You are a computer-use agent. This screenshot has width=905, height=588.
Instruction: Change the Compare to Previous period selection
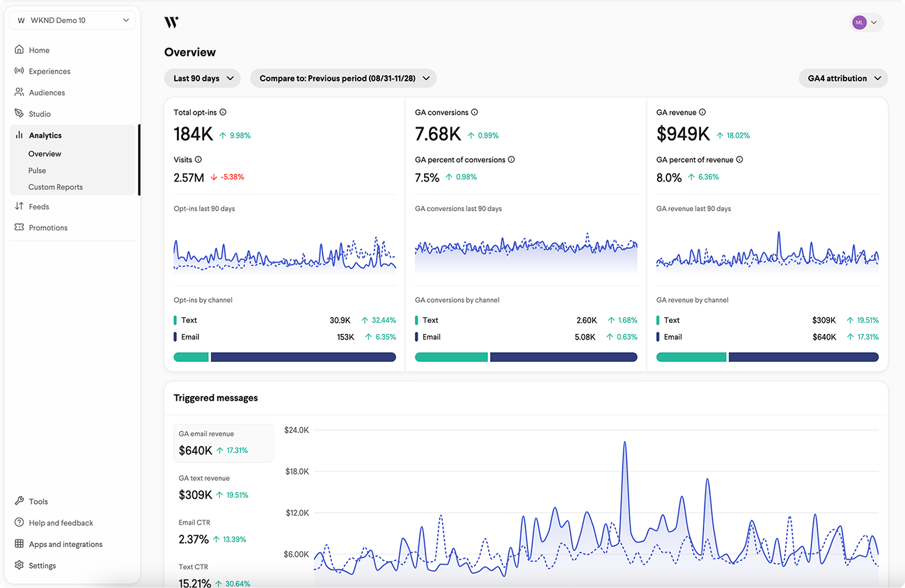pos(343,78)
